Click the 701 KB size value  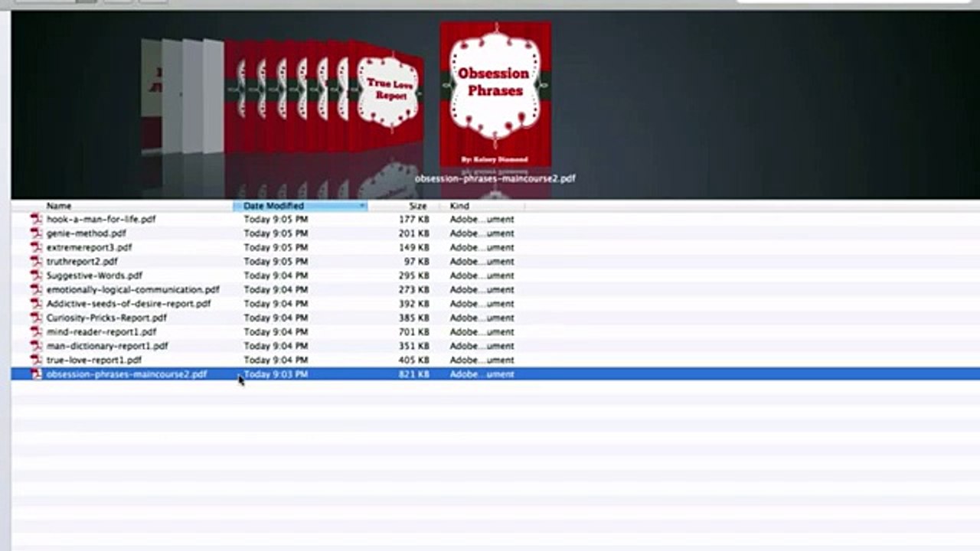[x=414, y=331]
